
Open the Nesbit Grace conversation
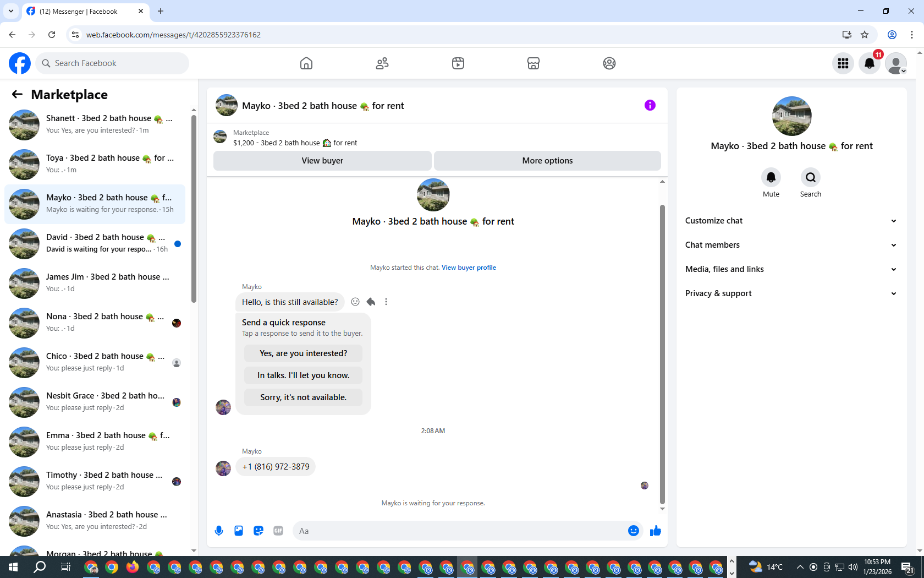(x=95, y=402)
